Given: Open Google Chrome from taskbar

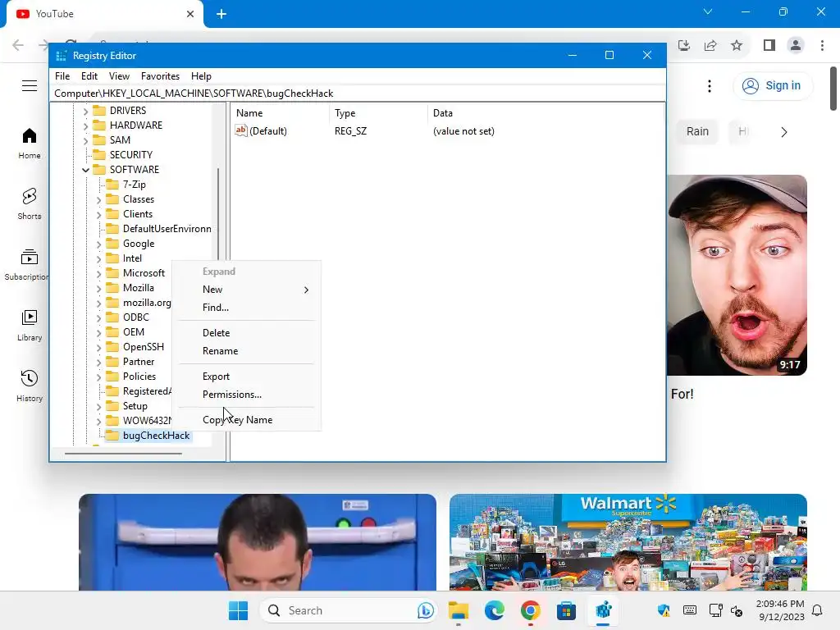Looking at the screenshot, I should point(531,610).
